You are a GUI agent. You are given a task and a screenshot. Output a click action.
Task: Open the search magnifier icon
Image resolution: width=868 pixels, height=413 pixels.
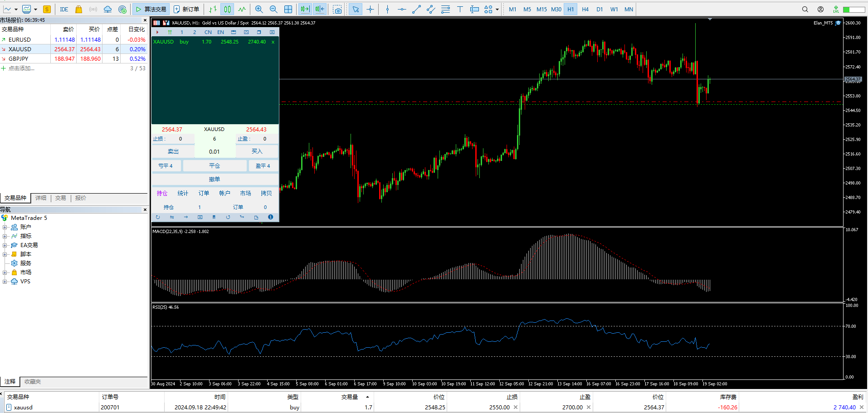click(x=805, y=9)
